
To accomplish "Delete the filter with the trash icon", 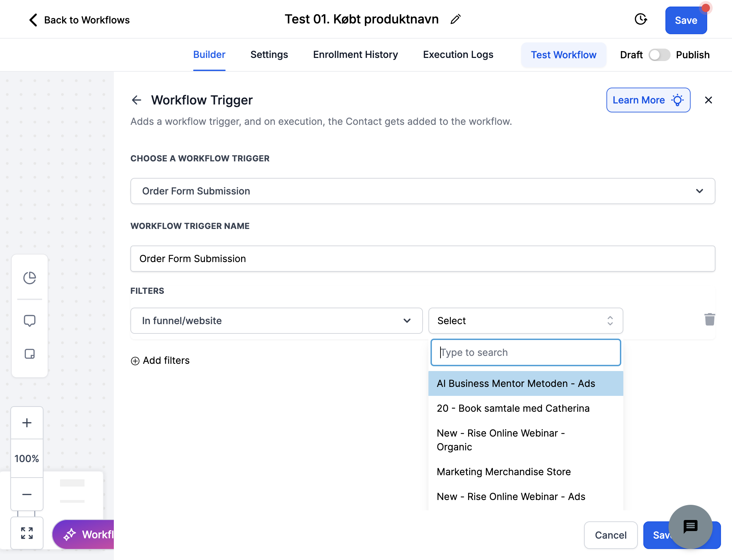I will click(x=710, y=319).
